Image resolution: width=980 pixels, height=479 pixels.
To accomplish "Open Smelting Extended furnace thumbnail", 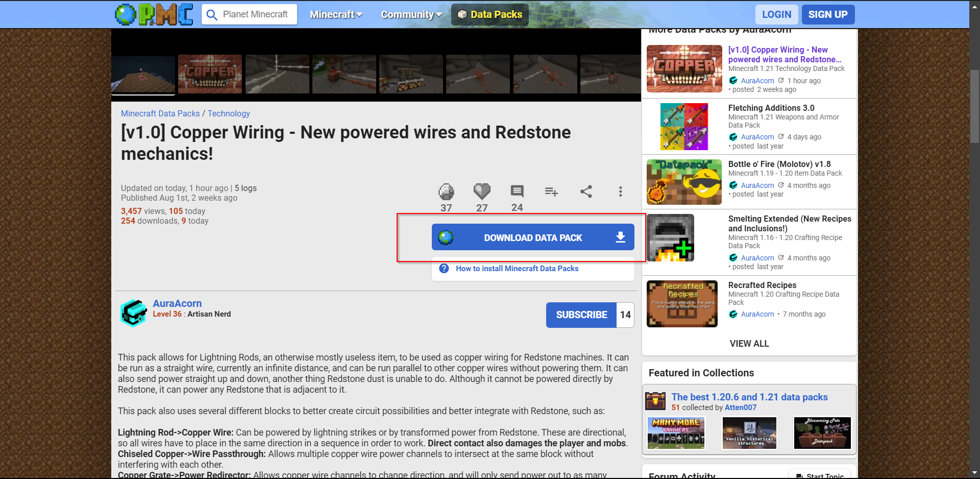I will [670, 237].
